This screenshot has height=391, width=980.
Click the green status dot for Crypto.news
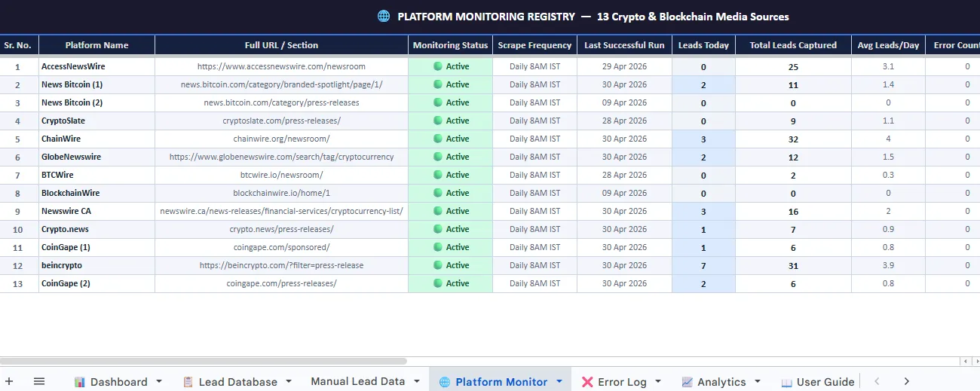click(x=438, y=229)
